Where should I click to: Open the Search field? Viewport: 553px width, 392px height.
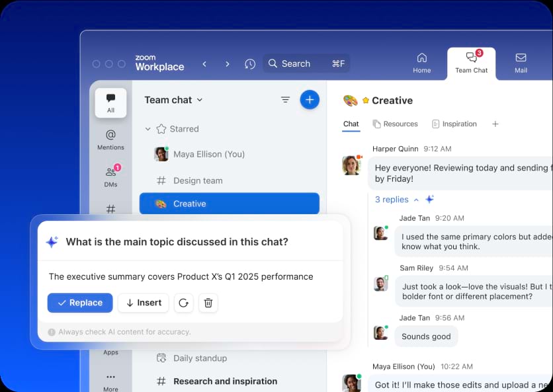coord(296,63)
